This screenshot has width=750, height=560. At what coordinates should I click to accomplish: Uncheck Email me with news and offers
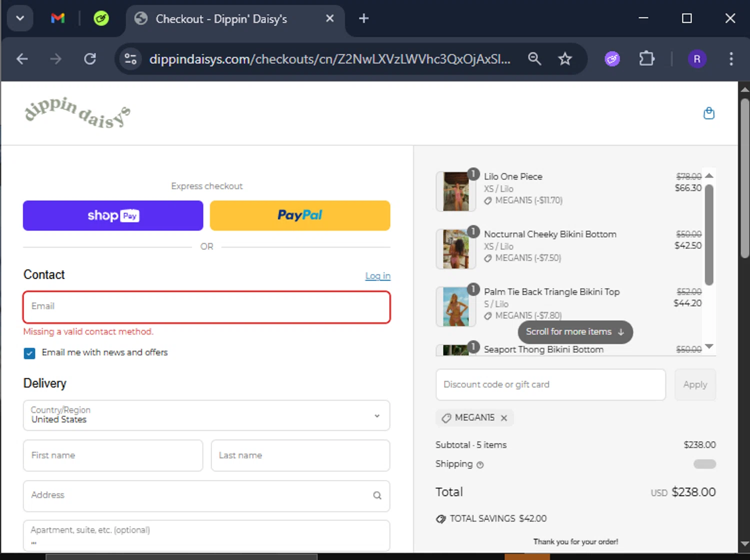(29, 353)
